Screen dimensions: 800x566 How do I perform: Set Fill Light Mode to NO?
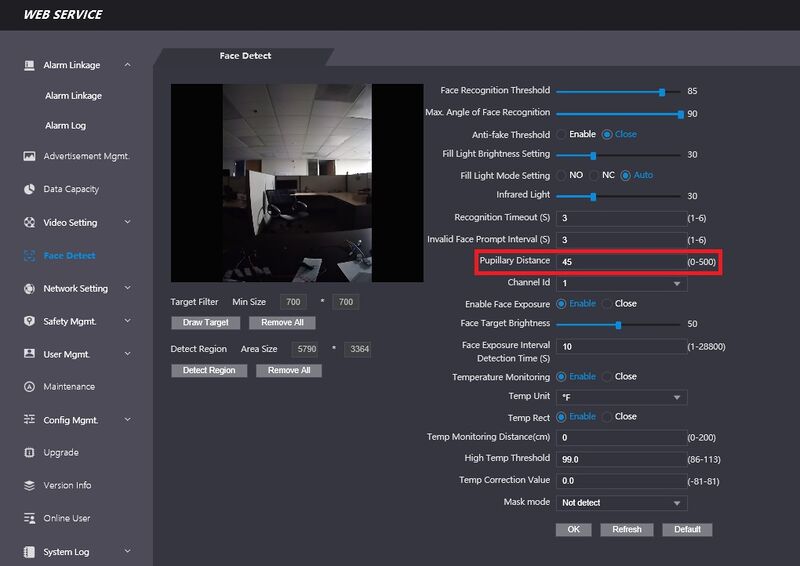[561, 175]
